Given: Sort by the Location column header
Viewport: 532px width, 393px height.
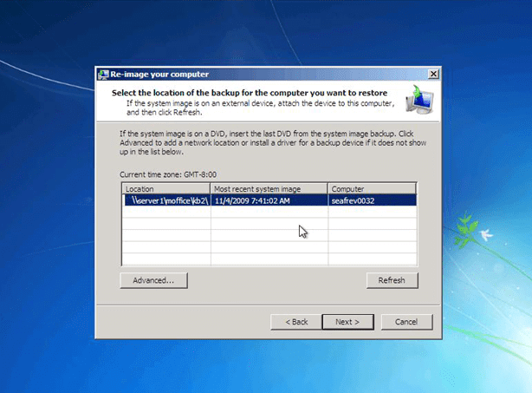Looking at the screenshot, I should 165,189.
